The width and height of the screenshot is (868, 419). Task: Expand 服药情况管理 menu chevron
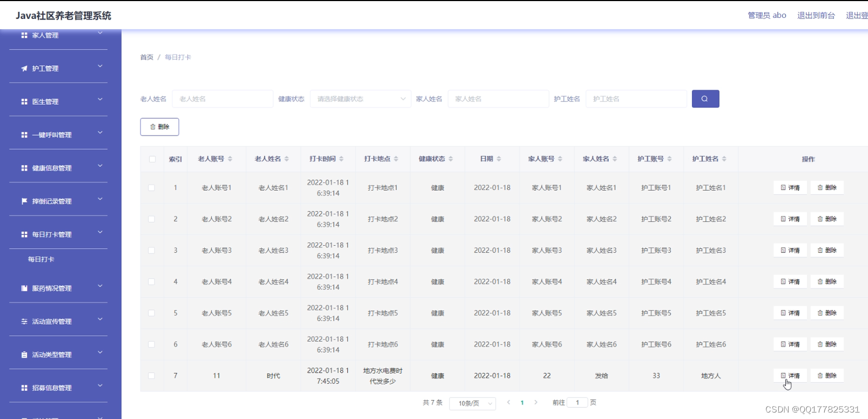(100, 286)
